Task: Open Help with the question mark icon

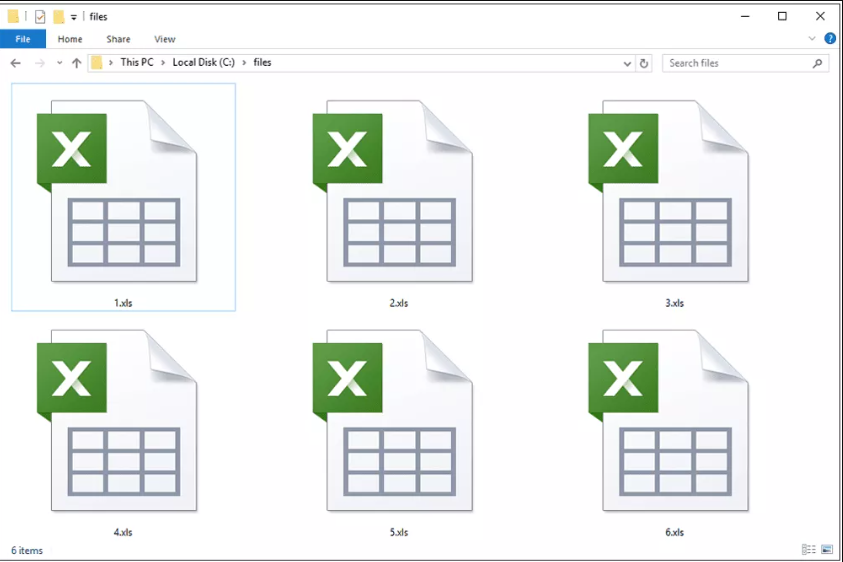Action: coord(830,39)
